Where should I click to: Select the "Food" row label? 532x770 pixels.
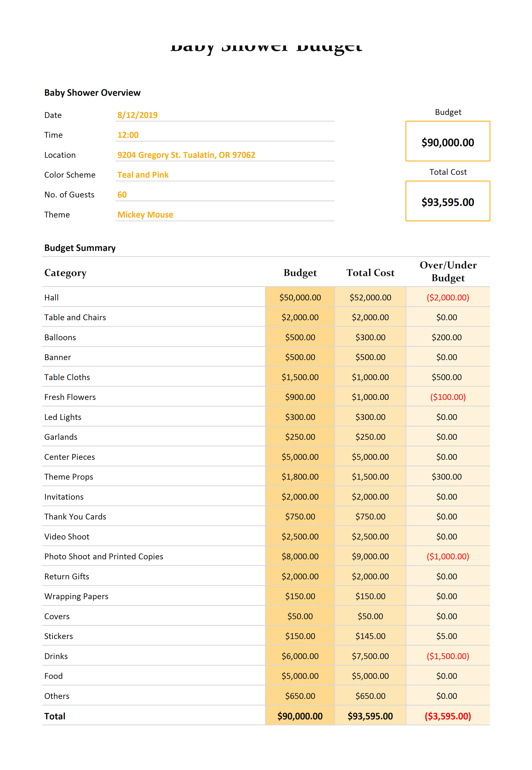53,676
